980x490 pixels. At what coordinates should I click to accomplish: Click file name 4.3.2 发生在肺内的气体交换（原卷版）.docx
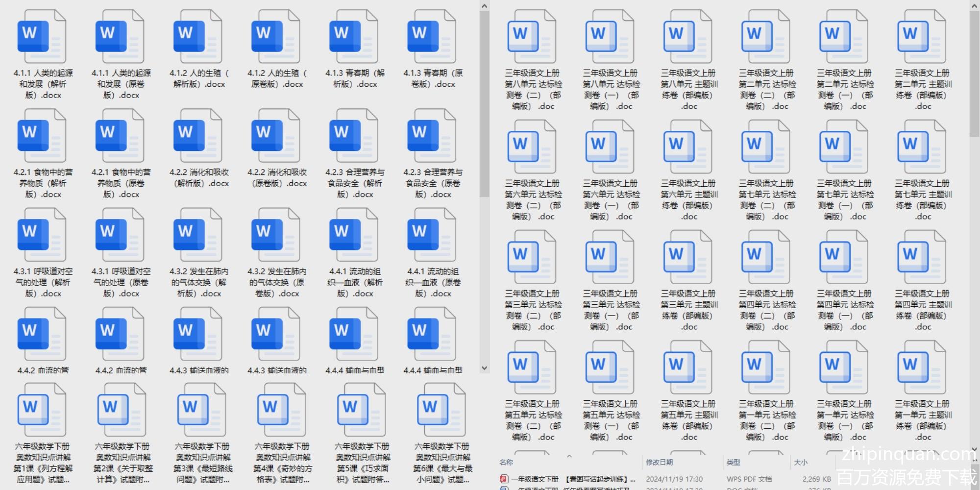point(277,282)
